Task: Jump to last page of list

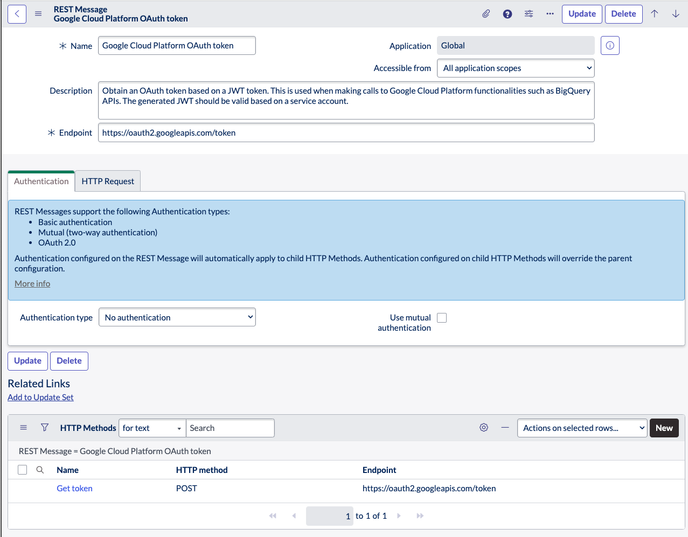Action: (420, 516)
